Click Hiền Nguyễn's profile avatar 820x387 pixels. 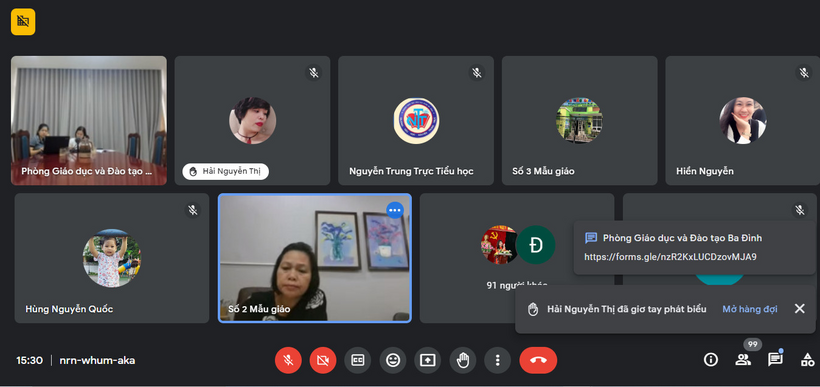click(743, 120)
